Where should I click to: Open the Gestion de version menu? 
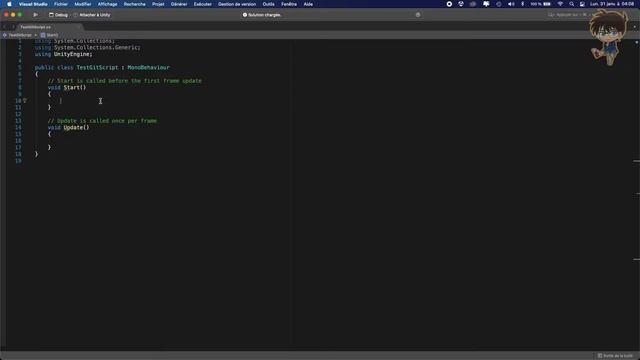point(237,4)
